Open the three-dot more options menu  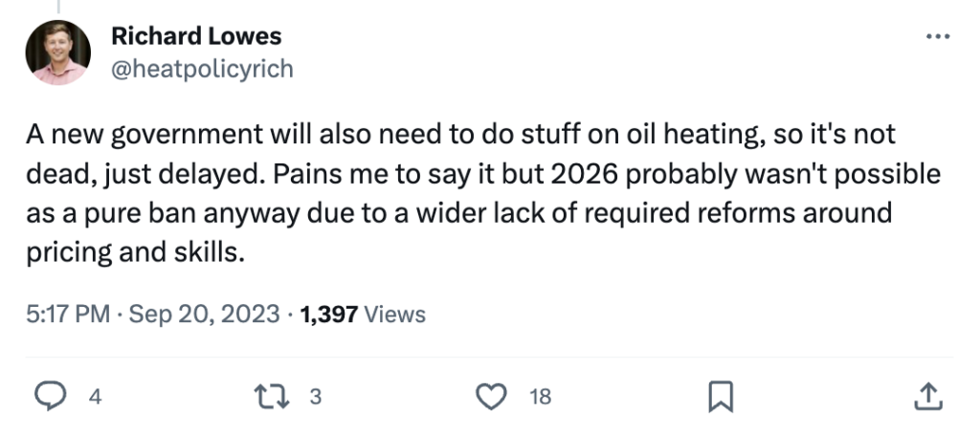pyautogui.click(x=935, y=37)
